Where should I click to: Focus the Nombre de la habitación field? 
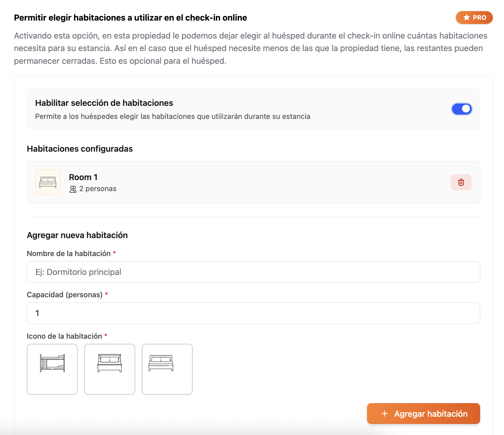pyautogui.click(x=253, y=272)
